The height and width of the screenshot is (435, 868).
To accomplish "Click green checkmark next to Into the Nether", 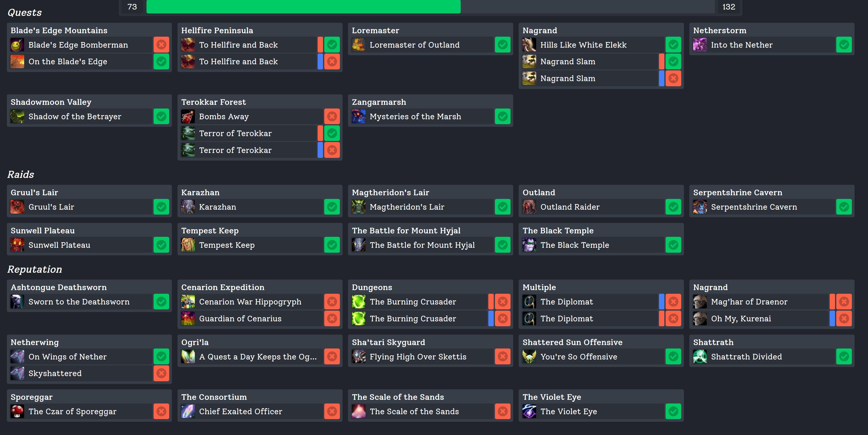I will coord(844,45).
